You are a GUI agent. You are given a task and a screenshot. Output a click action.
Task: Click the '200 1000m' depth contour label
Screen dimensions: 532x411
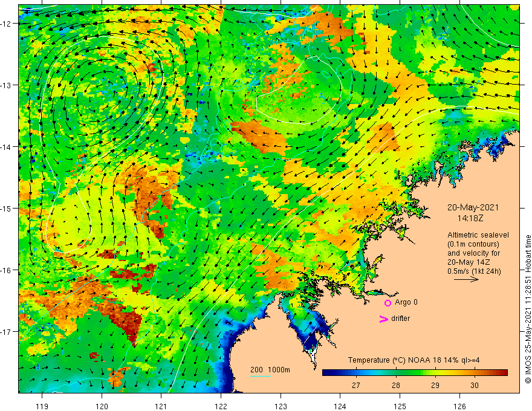(270, 370)
